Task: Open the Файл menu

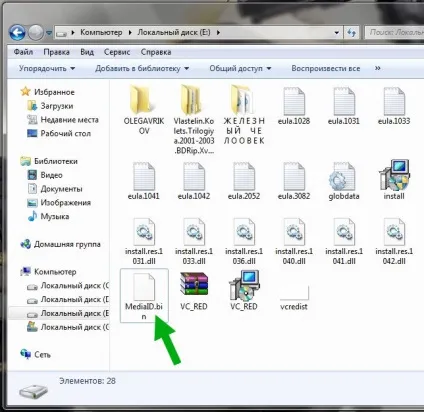Action: (23, 52)
